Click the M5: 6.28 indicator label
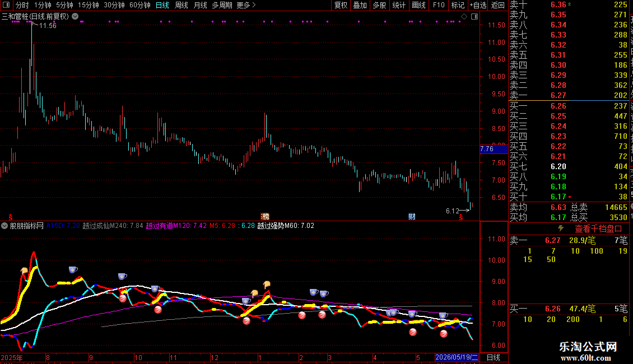 [x=222, y=226]
